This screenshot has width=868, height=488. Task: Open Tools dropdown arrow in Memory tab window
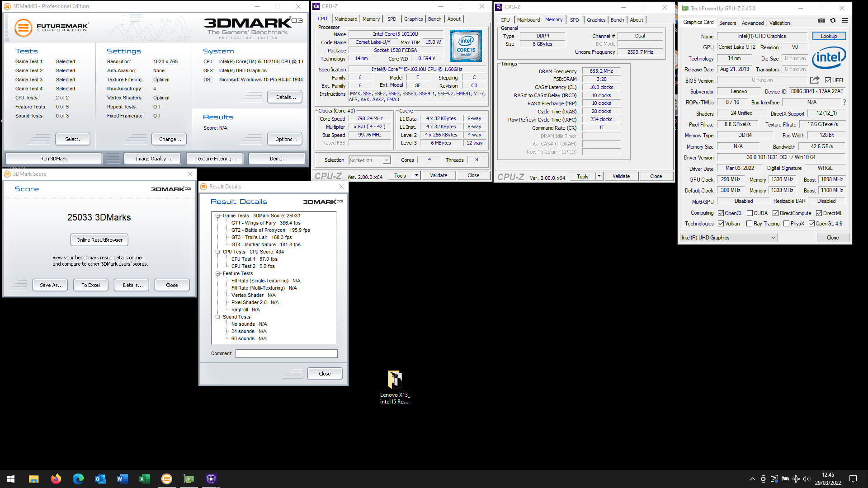tap(599, 176)
